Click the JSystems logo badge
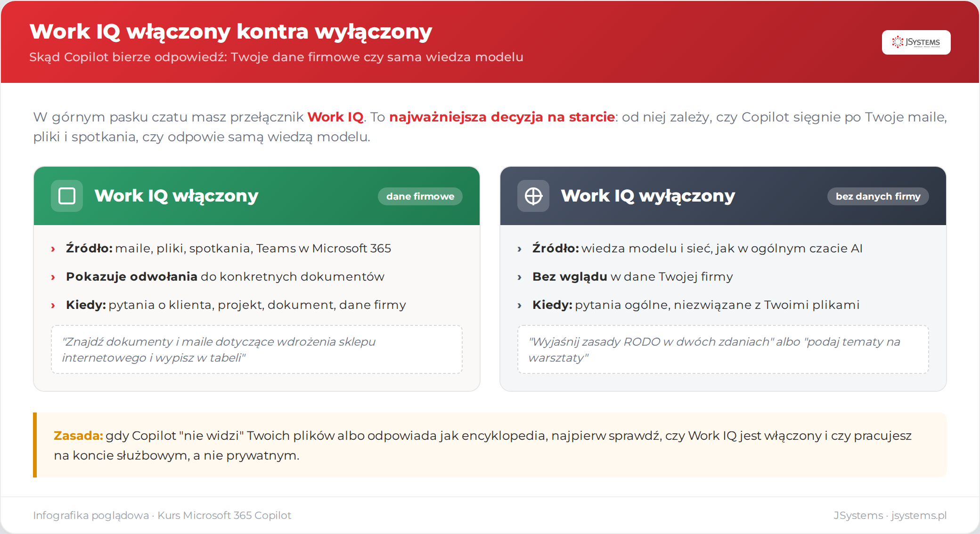Viewport: 980px width, 534px height. pos(916,42)
